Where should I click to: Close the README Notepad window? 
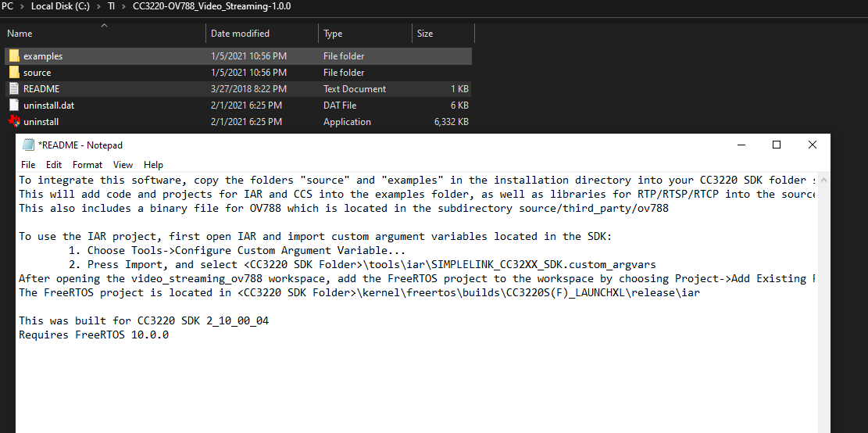tap(812, 145)
